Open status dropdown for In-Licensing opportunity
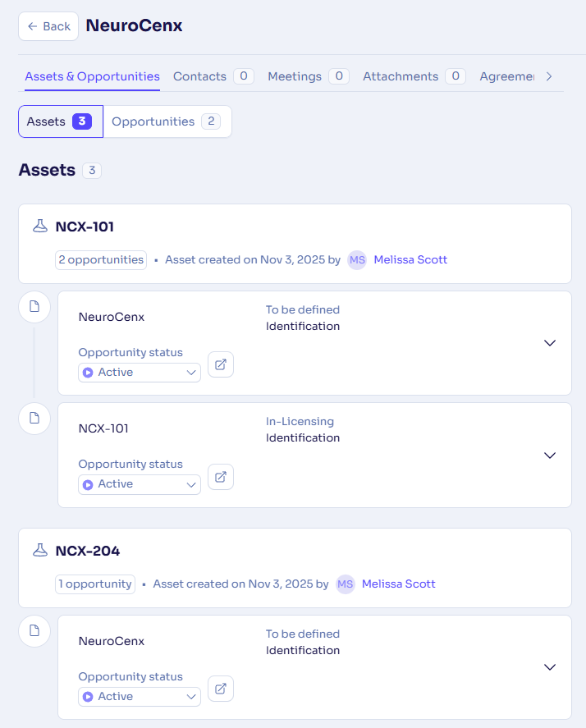The width and height of the screenshot is (586, 728). (x=140, y=484)
